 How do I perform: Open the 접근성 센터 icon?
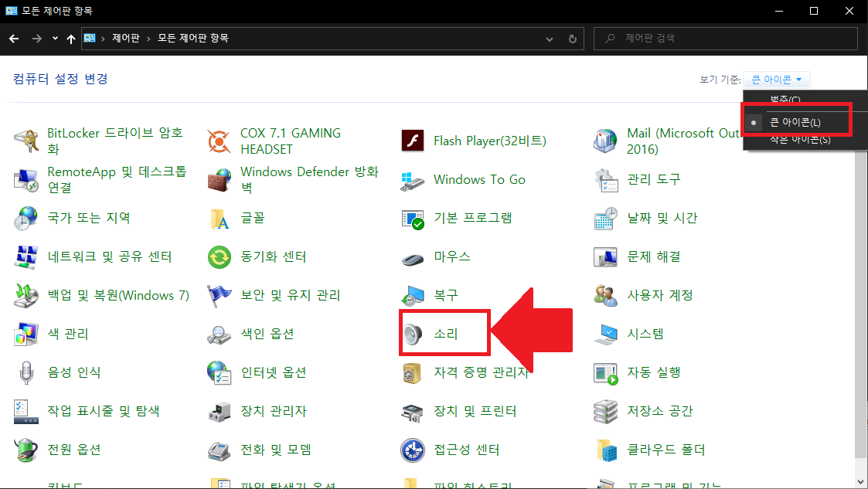click(413, 450)
